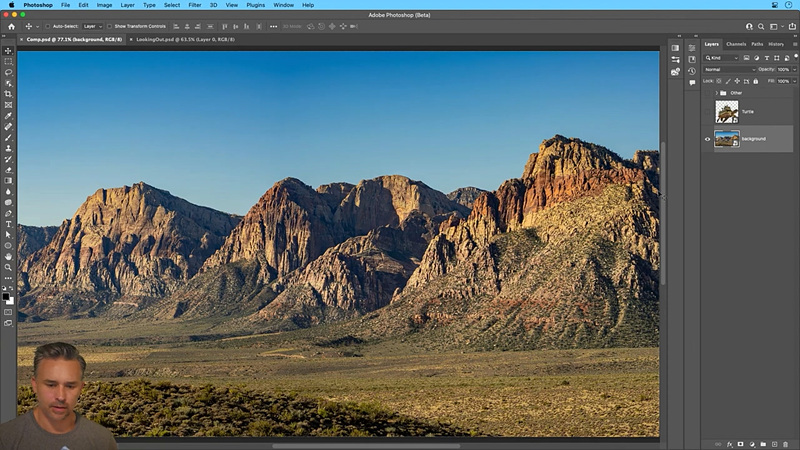Select the Pen tool
This screenshot has height=450, width=800.
click(x=8, y=213)
